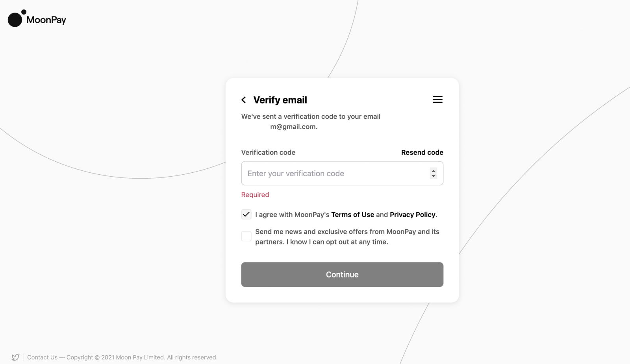
Task: Click the Verify email heading
Action: coord(280,100)
